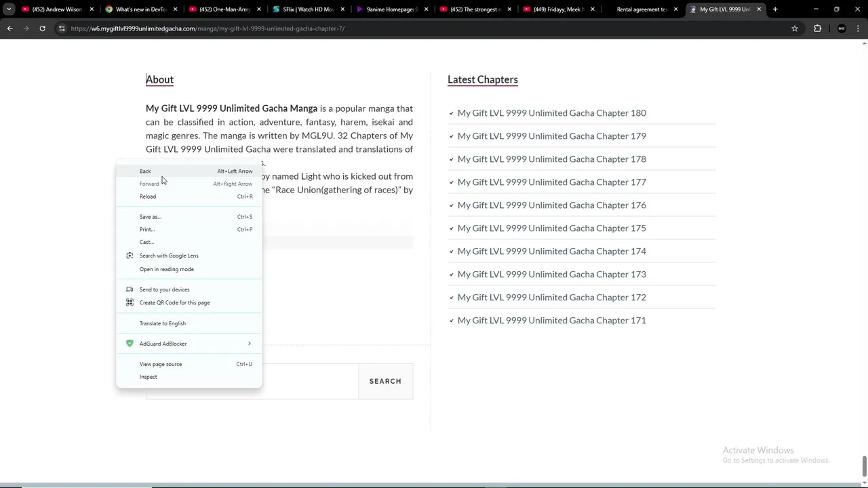
Task: Click the SEARCH button
Action: 385,381
